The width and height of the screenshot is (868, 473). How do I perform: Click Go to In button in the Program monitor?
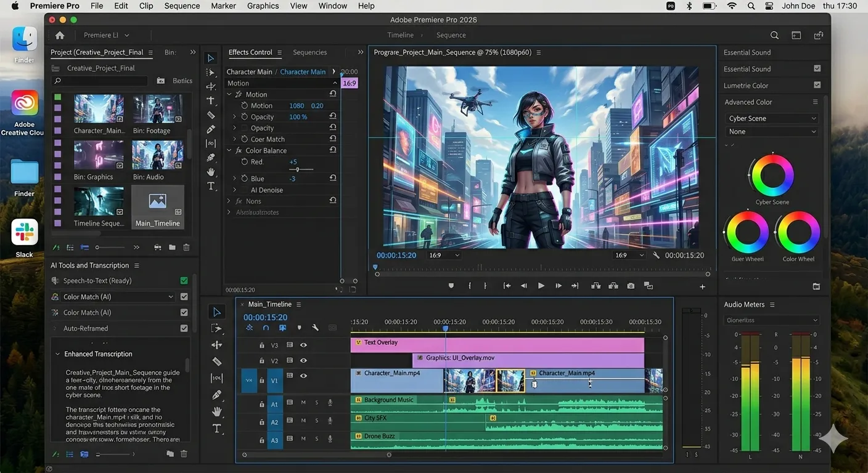[507, 286]
